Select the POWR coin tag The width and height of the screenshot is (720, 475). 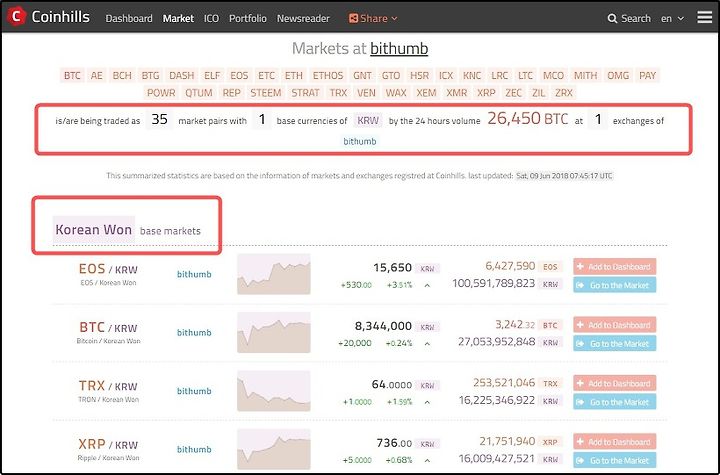point(161,93)
